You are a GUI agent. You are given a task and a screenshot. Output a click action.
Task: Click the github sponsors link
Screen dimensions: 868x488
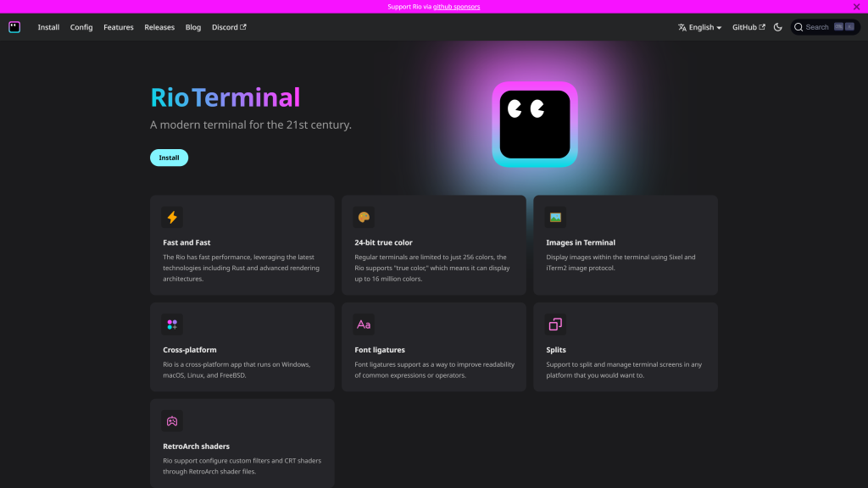(x=456, y=7)
